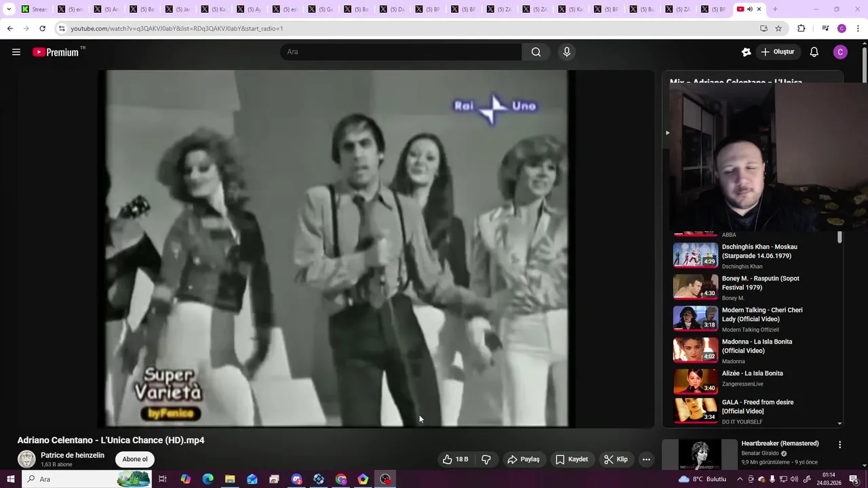Open Task View on taskbar

coord(163,479)
